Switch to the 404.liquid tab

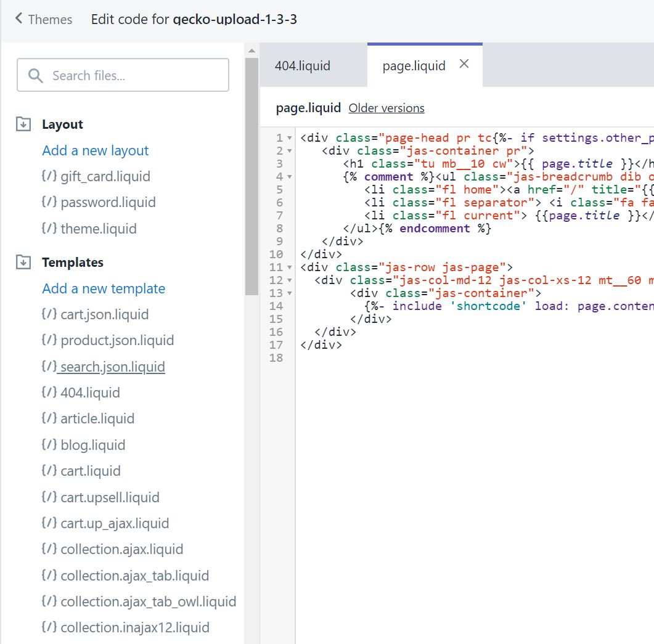(303, 66)
